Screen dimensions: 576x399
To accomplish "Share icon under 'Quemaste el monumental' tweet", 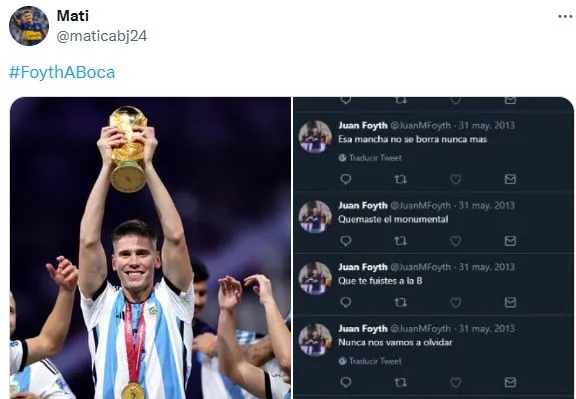I will pyautogui.click(x=510, y=241).
